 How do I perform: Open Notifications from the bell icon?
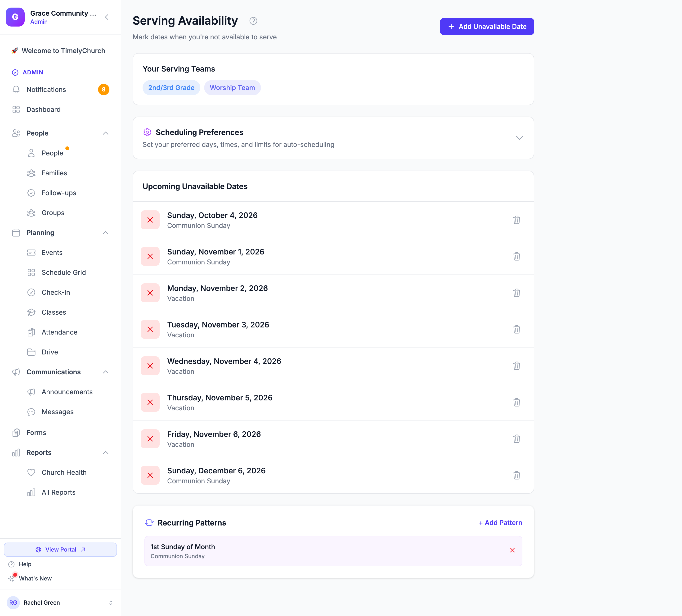16,90
